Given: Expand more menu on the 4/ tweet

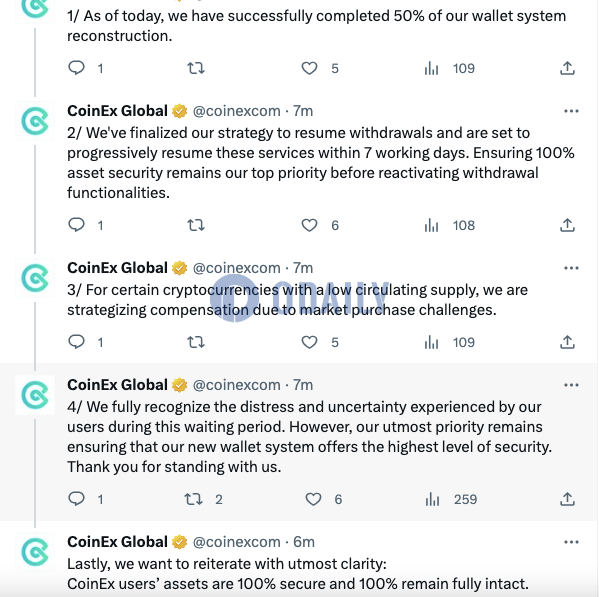Looking at the screenshot, I should click(x=571, y=385).
